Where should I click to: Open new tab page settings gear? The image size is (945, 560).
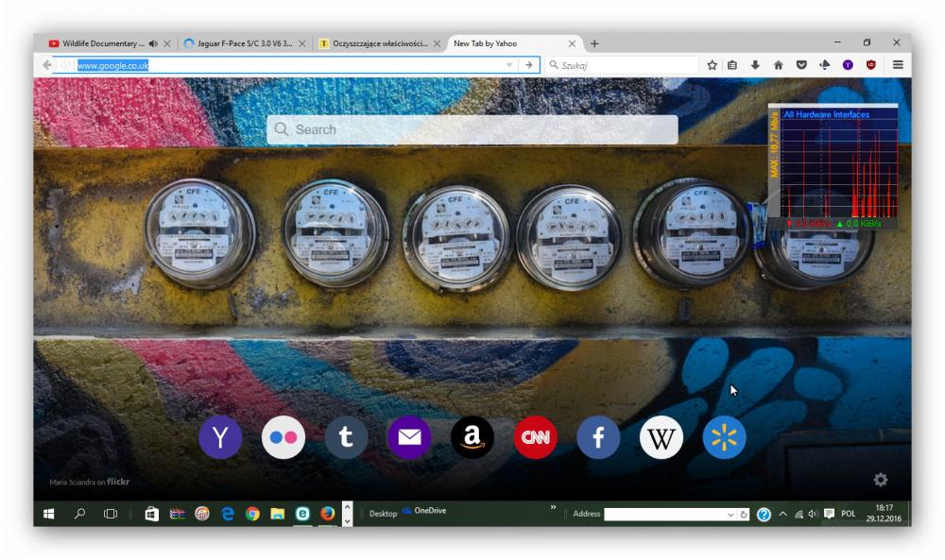(x=880, y=480)
